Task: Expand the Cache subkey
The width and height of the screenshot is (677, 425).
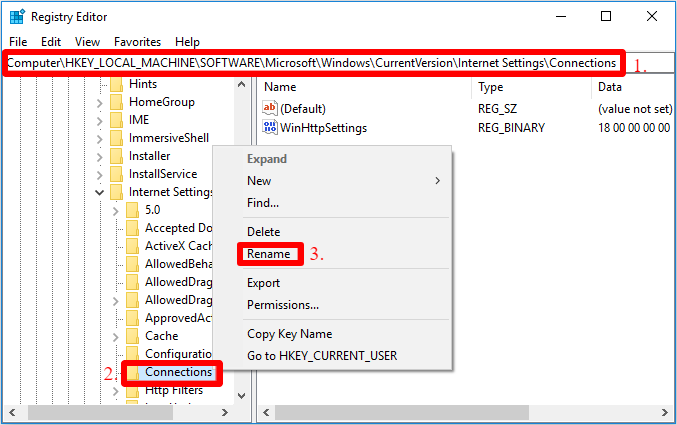Action: (x=116, y=337)
